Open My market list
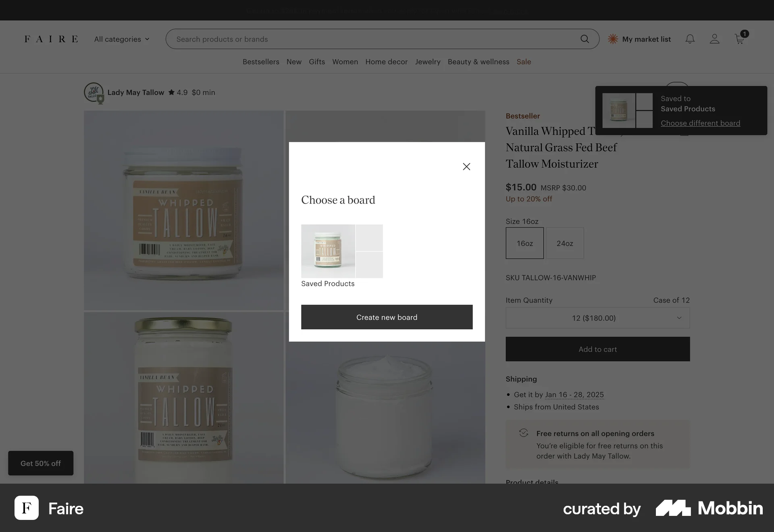This screenshot has height=532, width=774. [x=639, y=39]
